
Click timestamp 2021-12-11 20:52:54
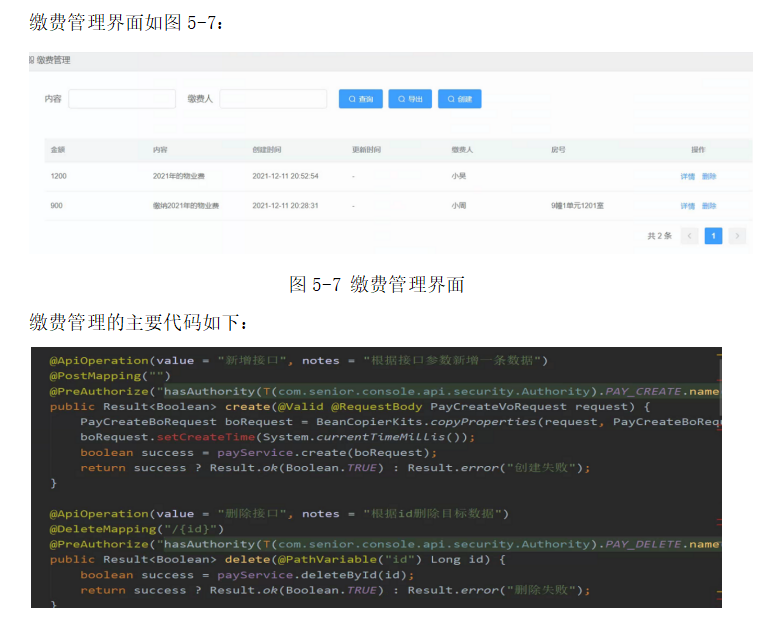pyautogui.click(x=285, y=176)
